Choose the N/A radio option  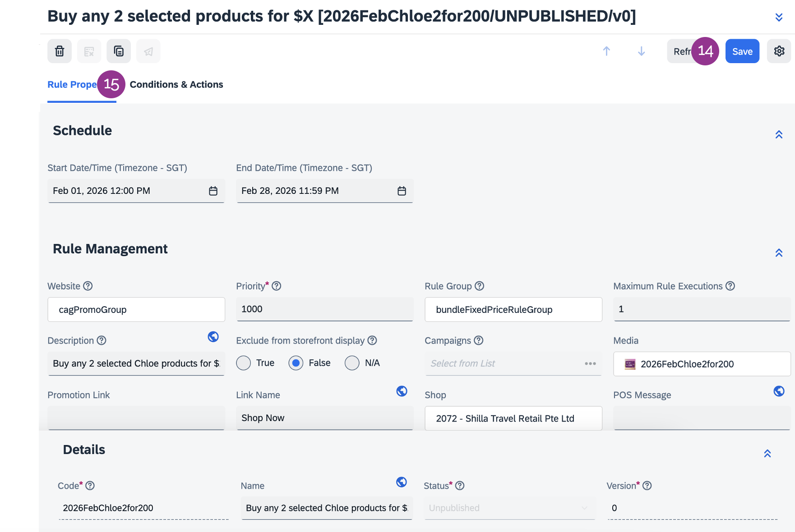point(352,363)
